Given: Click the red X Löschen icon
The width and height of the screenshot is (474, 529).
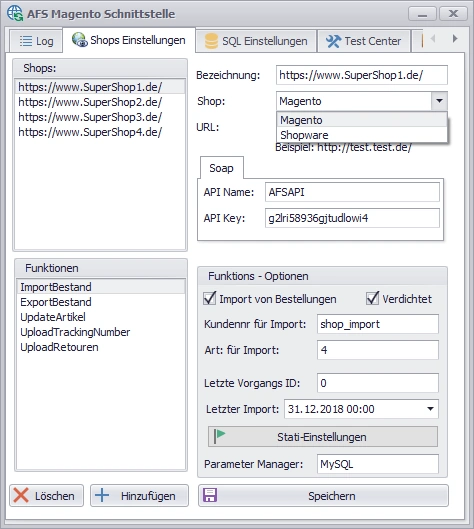Looking at the screenshot, I should [21, 496].
